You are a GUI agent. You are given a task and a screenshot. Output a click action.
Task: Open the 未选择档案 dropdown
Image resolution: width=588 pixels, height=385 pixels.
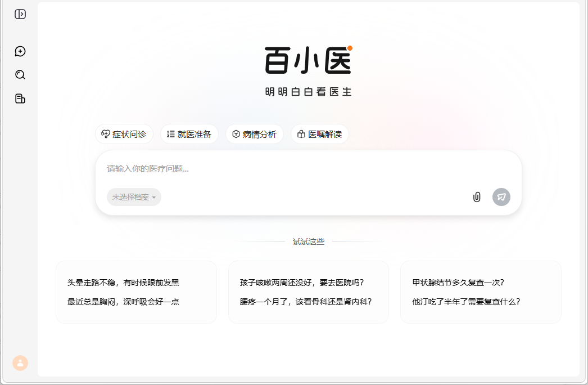point(134,197)
